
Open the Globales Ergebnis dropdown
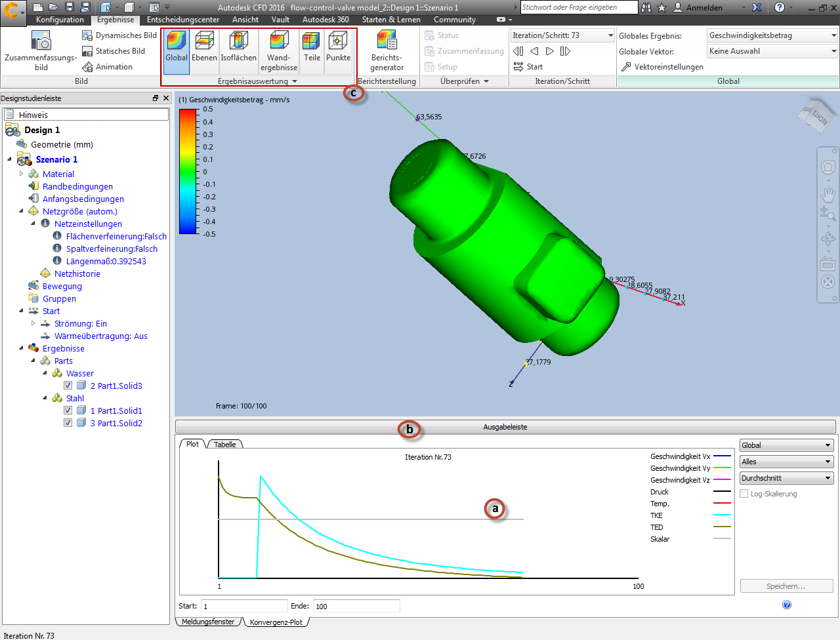pyautogui.click(x=772, y=35)
